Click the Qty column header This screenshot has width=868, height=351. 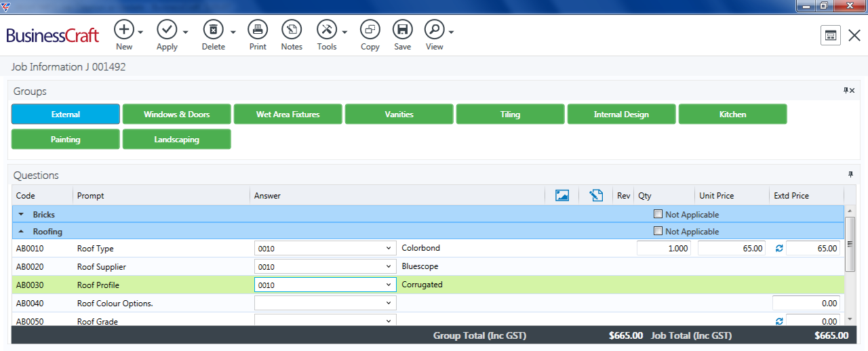coord(664,196)
